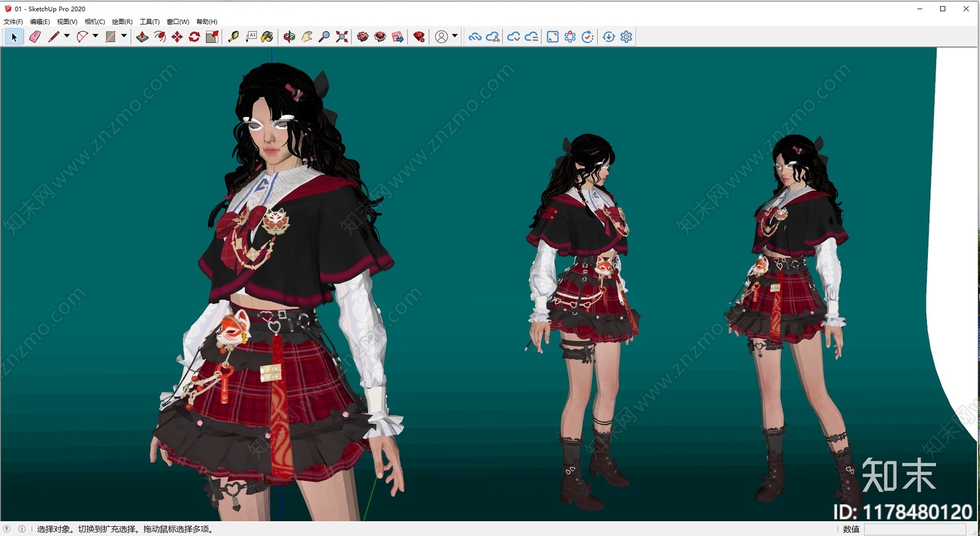Click the Zoom Extents tool
Viewport: 980px width, 536px height.
[x=342, y=37]
